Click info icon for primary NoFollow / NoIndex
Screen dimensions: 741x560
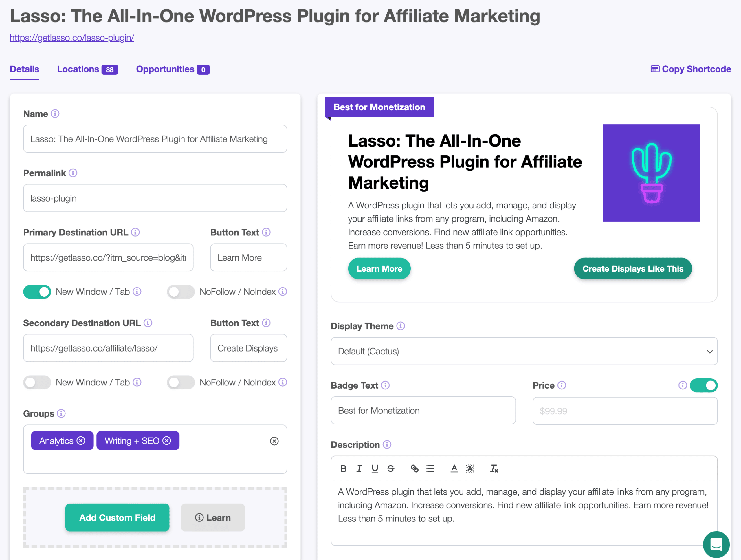pyautogui.click(x=283, y=292)
